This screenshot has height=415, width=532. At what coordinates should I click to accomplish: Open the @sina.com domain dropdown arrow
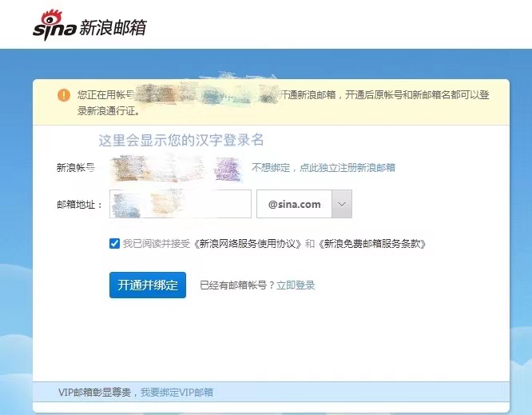coord(342,204)
